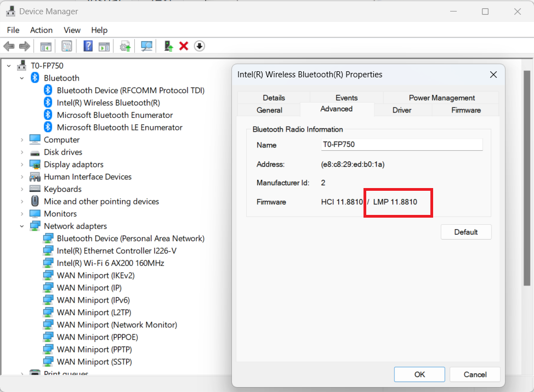Click the Scan for hardware changes toolbar icon
This screenshot has height=392, width=534.
[146, 46]
